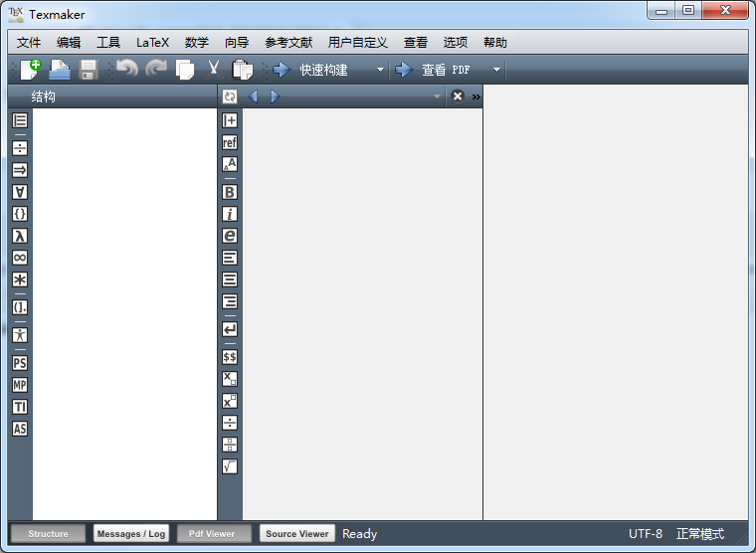The image size is (756, 553).
Task: Insert square root via toolbar icon
Action: coord(230,466)
